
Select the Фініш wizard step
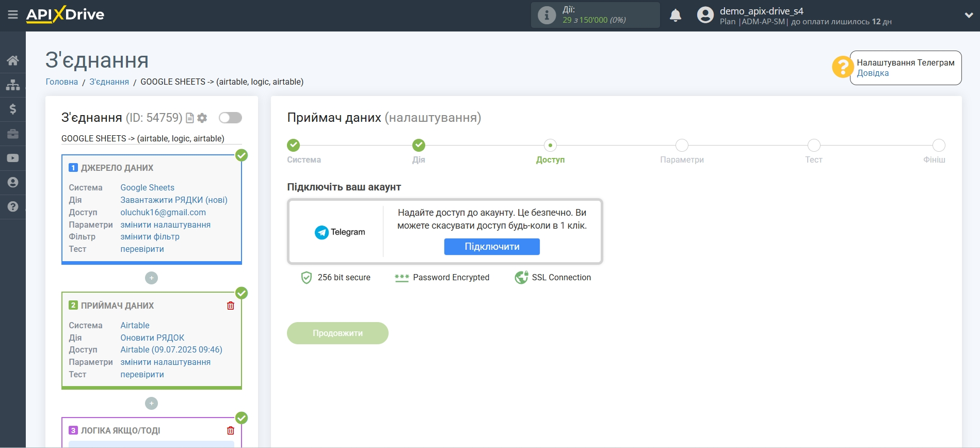(939, 146)
